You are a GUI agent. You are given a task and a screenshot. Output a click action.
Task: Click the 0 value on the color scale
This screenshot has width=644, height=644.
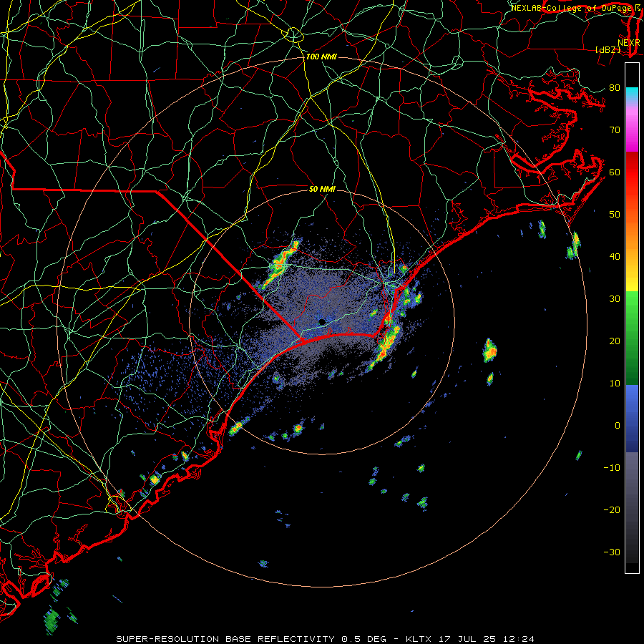618,426
